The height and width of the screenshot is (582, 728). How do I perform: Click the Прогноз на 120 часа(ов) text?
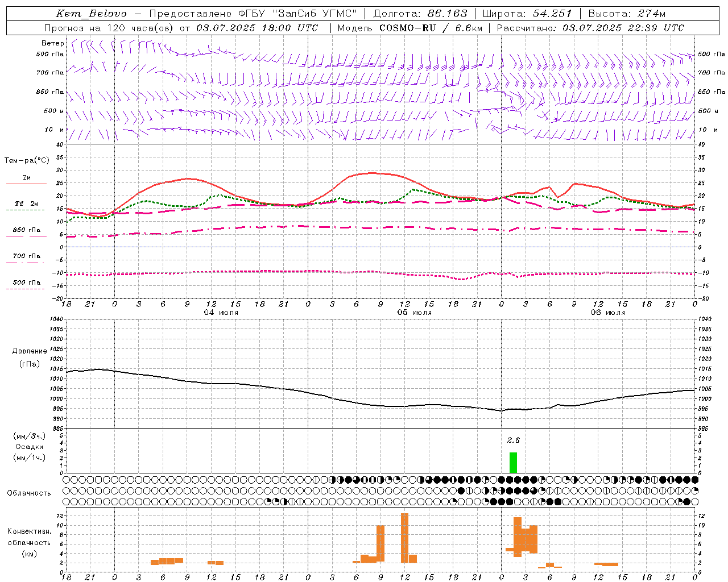click(x=109, y=28)
